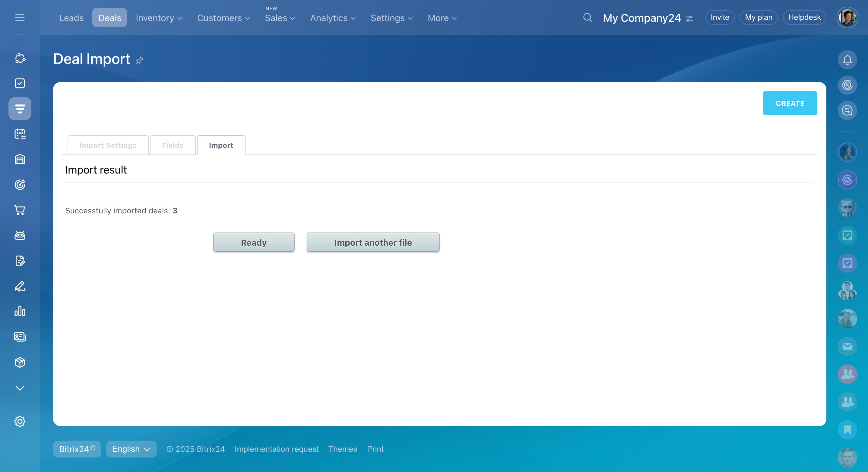Open the English language selector
This screenshot has height=472, width=868.
131,449
